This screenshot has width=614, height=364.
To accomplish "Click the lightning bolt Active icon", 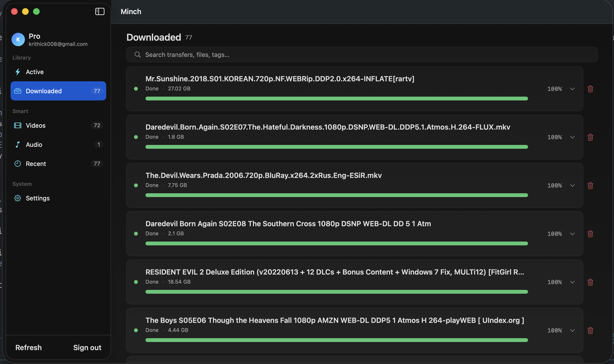I will pos(18,72).
